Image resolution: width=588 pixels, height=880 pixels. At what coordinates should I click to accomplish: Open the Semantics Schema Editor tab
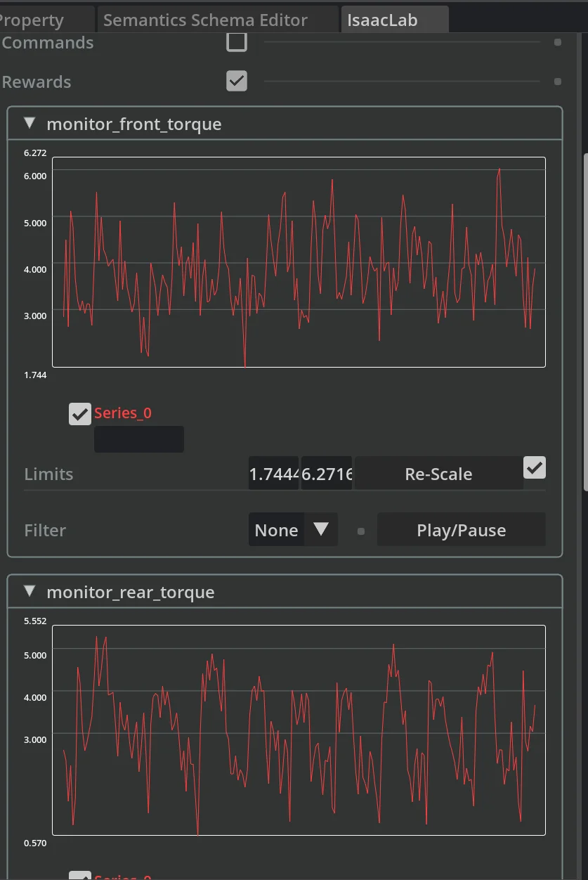pyautogui.click(x=205, y=20)
